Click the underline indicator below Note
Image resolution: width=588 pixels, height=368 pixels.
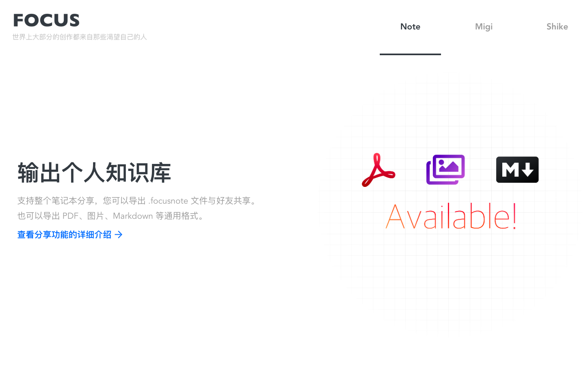(x=410, y=54)
